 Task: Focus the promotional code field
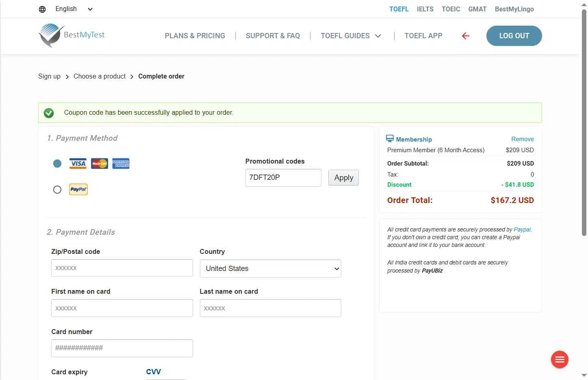(283, 178)
